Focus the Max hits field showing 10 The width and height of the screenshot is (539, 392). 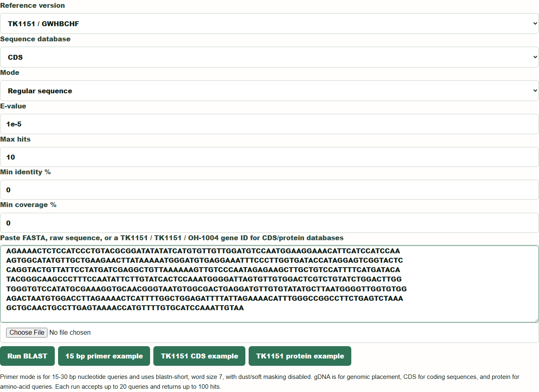pyautogui.click(x=269, y=157)
